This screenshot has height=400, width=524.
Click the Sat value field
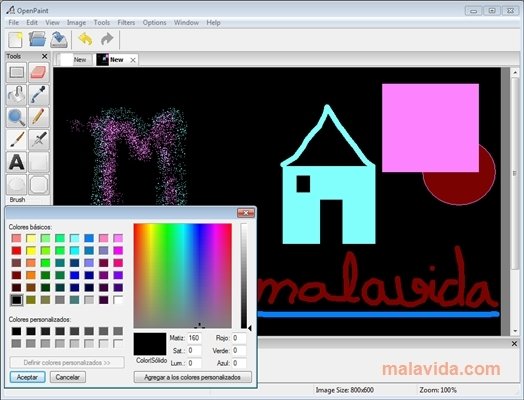[194, 351]
